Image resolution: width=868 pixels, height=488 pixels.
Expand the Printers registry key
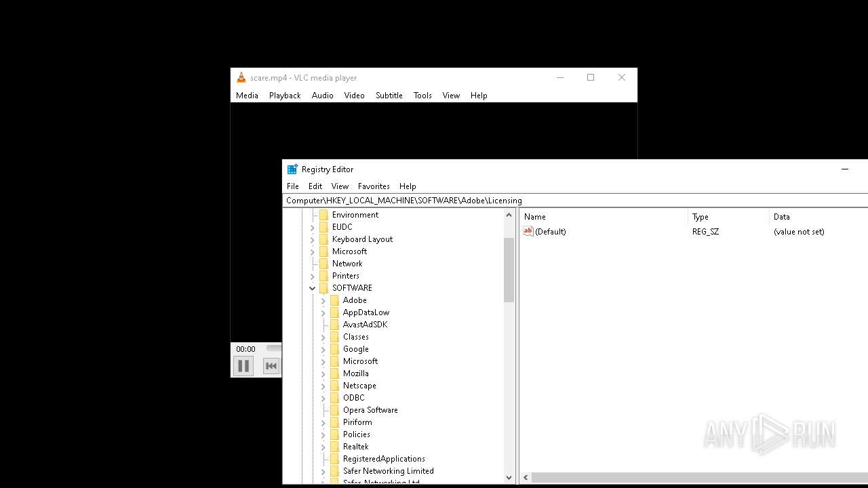313,276
